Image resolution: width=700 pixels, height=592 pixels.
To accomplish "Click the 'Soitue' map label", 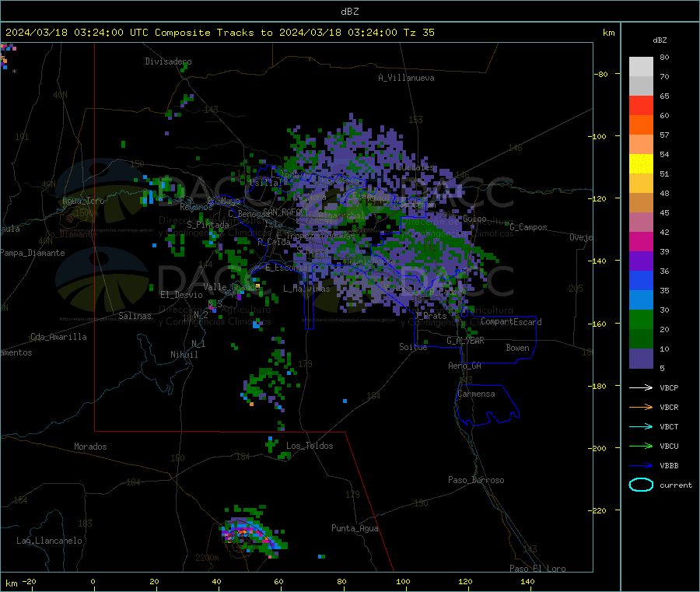I will [413, 347].
